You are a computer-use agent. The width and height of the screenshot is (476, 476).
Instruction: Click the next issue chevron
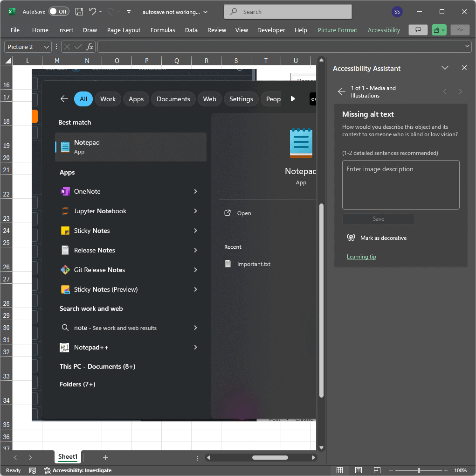[460, 91]
